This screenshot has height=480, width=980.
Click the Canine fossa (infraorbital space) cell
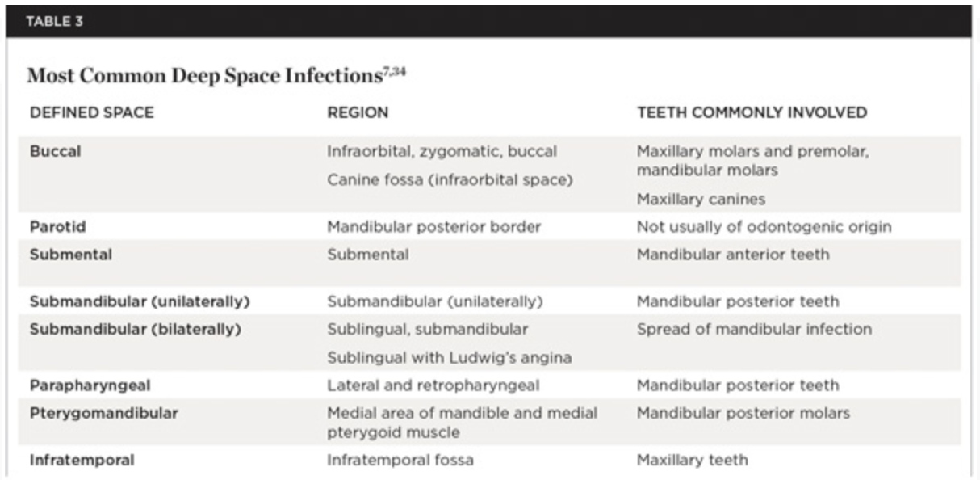[x=450, y=179]
